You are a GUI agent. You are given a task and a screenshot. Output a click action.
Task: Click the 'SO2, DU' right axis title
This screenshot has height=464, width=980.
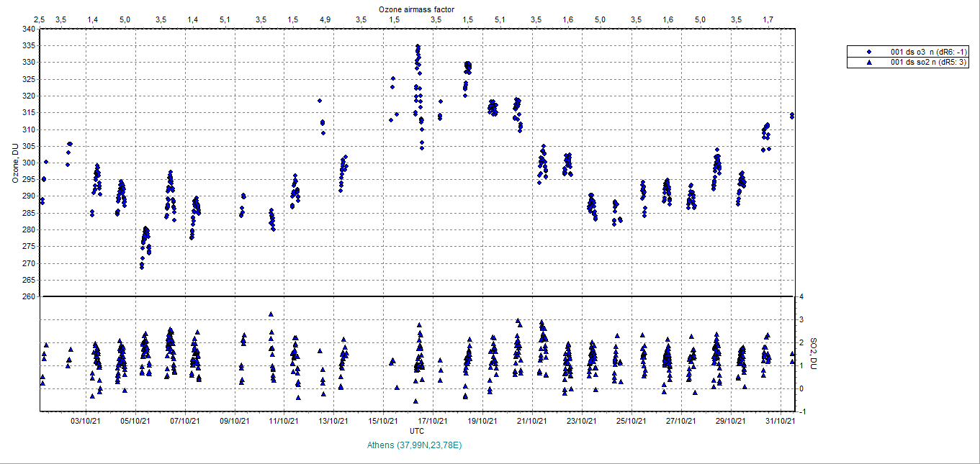[814, 354]
